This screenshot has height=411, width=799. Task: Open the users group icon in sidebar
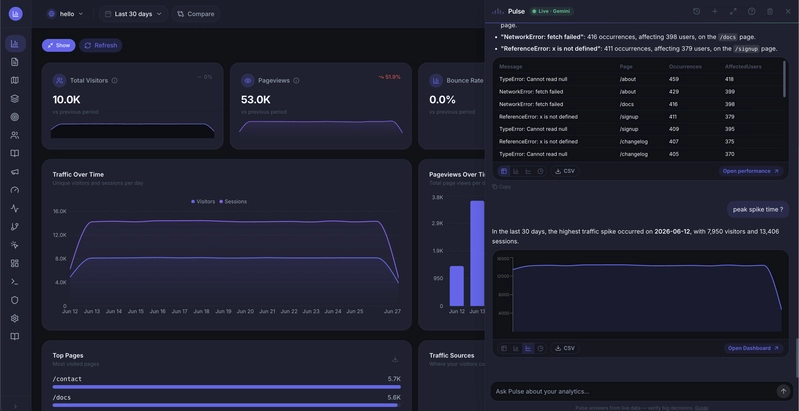(15, 135)
